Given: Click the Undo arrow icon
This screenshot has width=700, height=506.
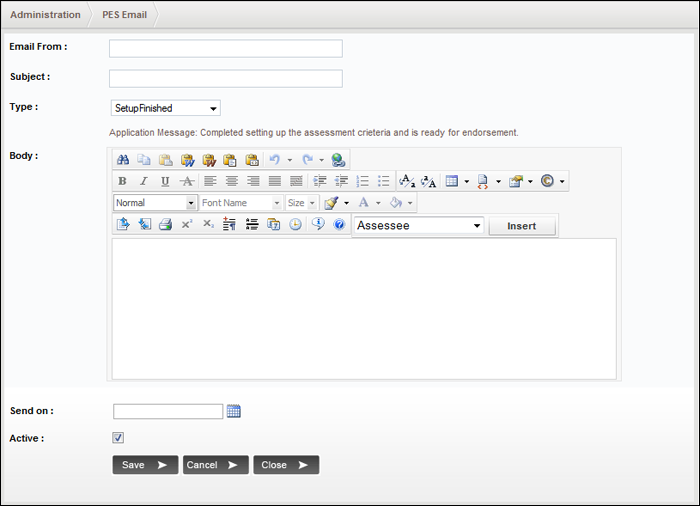Looking at the screenshot, I should click(x=275, y=159).
